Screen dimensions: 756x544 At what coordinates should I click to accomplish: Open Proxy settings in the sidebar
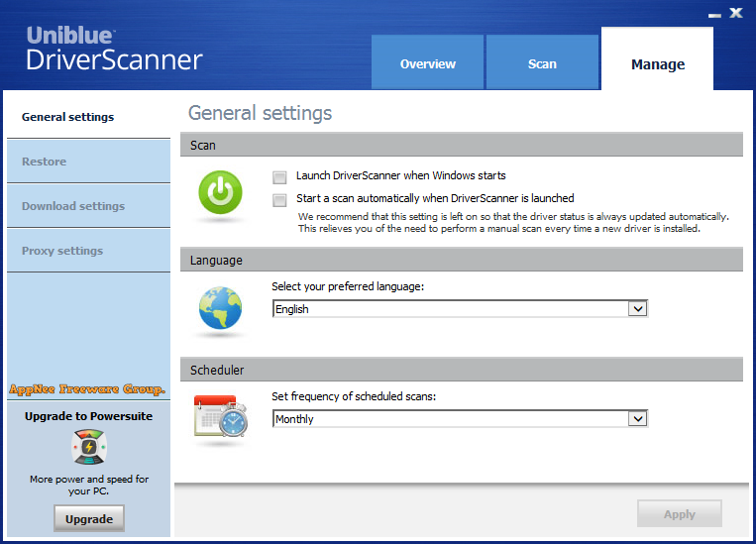pos(89,251)
